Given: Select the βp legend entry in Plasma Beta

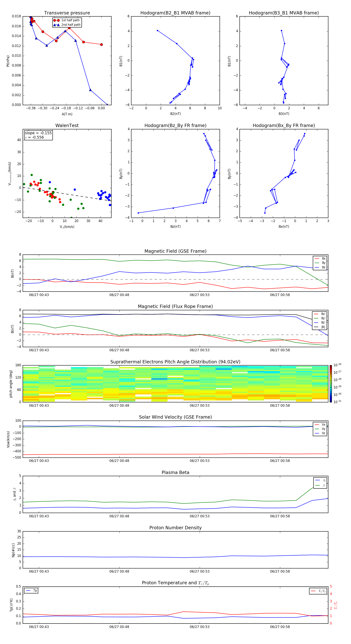Looking at the screenshot, I should coord(320,480).
